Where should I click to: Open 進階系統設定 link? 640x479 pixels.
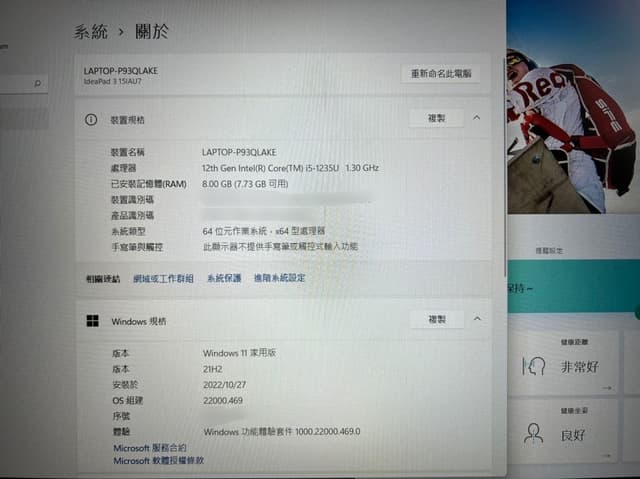[x=280, y=278]
